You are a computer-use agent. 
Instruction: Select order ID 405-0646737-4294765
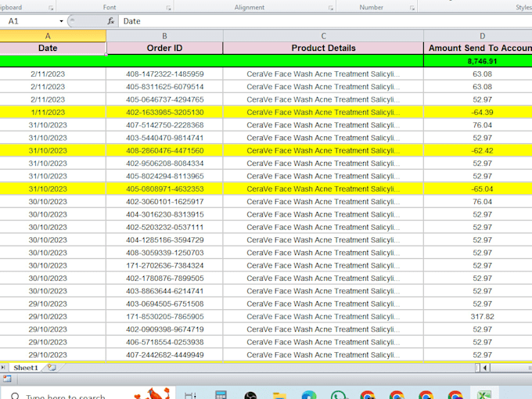coord(164,99)
